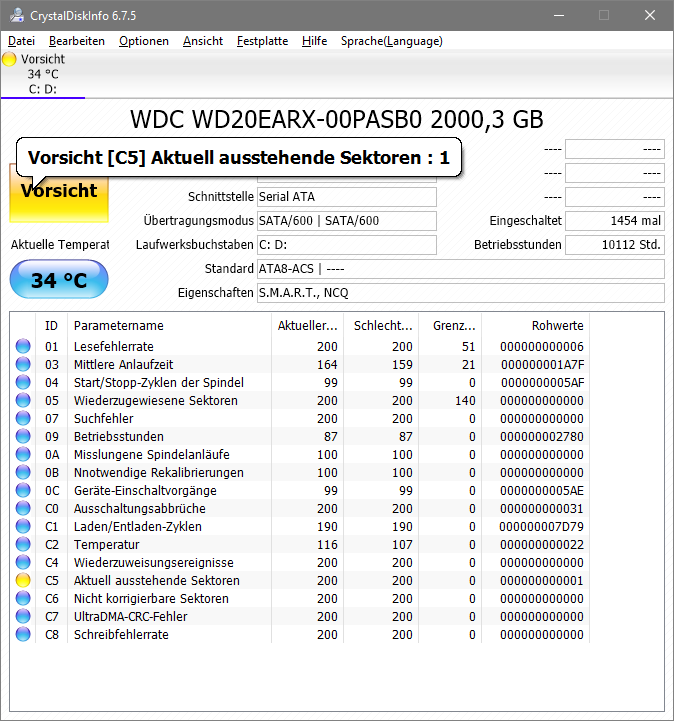Click the status icon for Ausschaltungsabbrüche
This screenshot has height=721, width=674.
[x=23, y=508]
